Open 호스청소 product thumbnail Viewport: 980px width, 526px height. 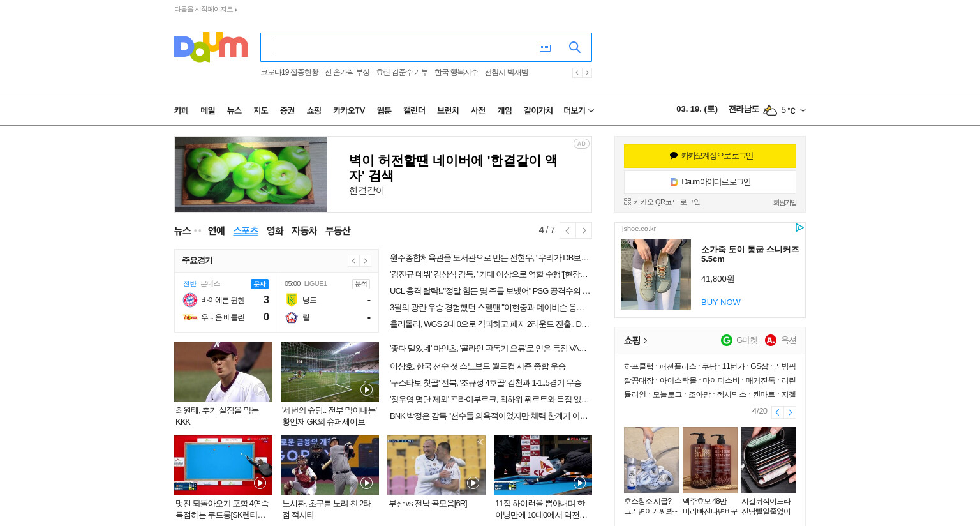coord(651,460)
